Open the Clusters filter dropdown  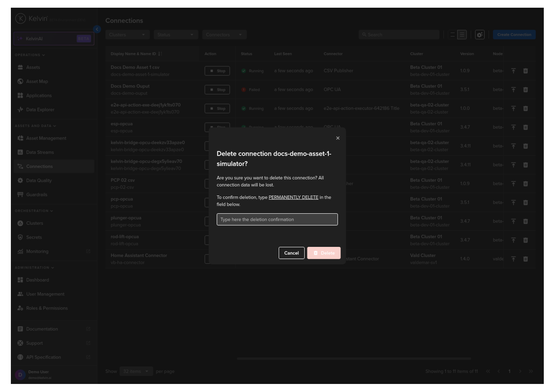tap(127, 35)
